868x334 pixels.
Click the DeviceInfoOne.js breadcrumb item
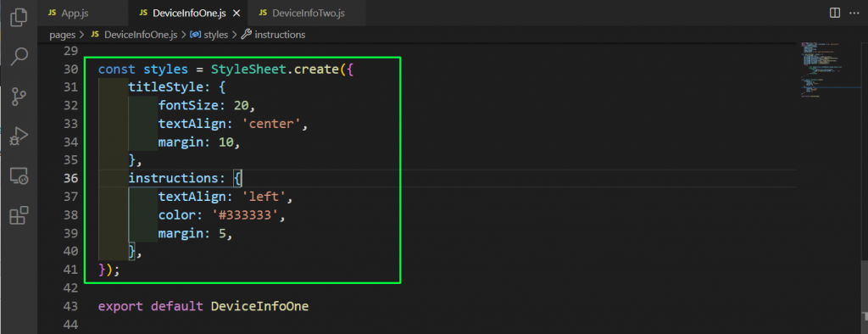[x=133, y=35]
